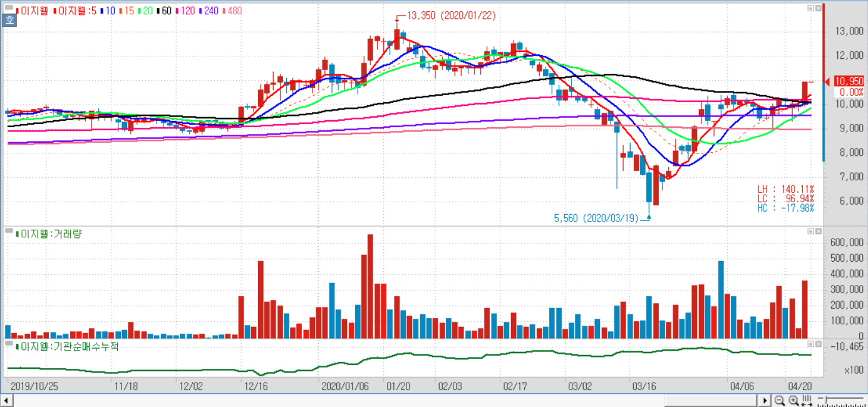Click the 13,000 price axis label
This screenshot has height=407, width=868.
click(849, 31)
